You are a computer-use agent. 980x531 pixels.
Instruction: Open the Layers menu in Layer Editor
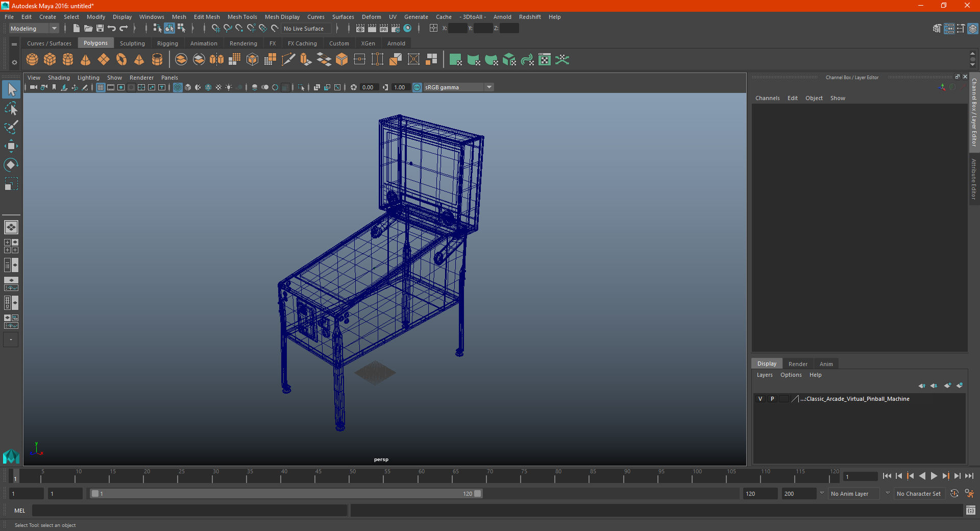[x=764, y=375]
